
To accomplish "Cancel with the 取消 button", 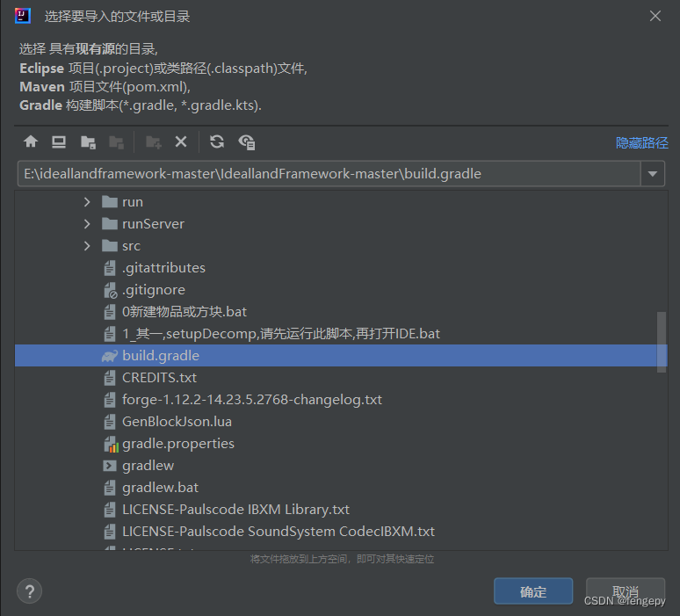I will coord(625,591).
